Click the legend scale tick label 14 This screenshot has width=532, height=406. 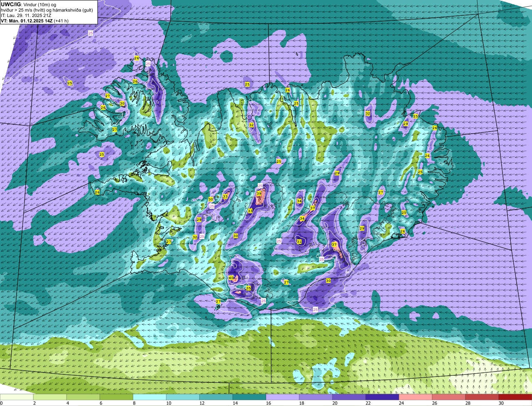point(235,403)
